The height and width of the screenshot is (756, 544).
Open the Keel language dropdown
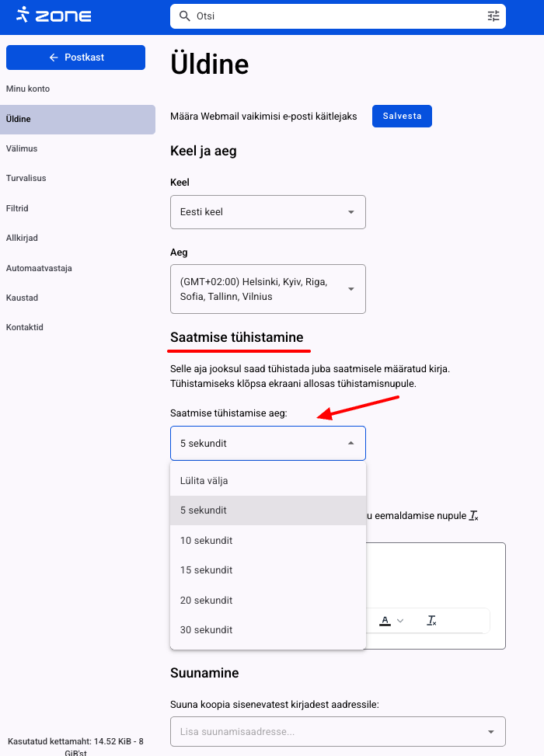click(x=267, y=212)
